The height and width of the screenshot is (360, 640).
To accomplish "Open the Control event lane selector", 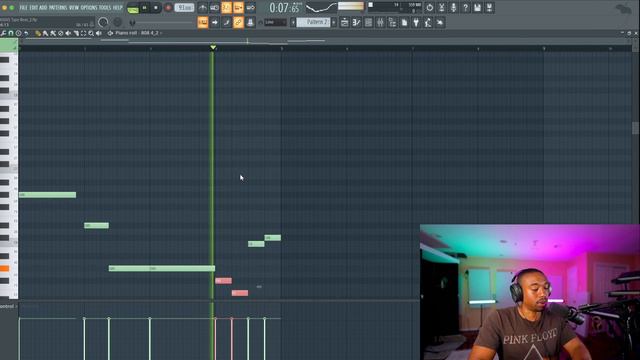I will coord(8,306).
